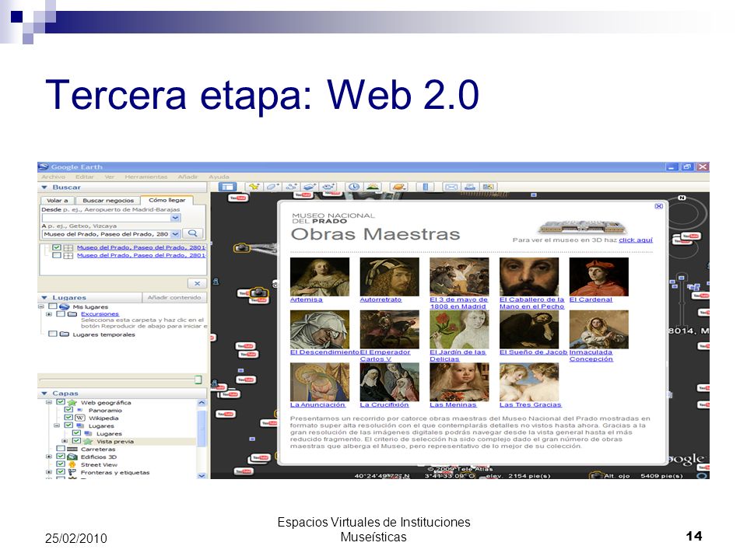Click the Artemisa painting thumbnail

(320, 277)
